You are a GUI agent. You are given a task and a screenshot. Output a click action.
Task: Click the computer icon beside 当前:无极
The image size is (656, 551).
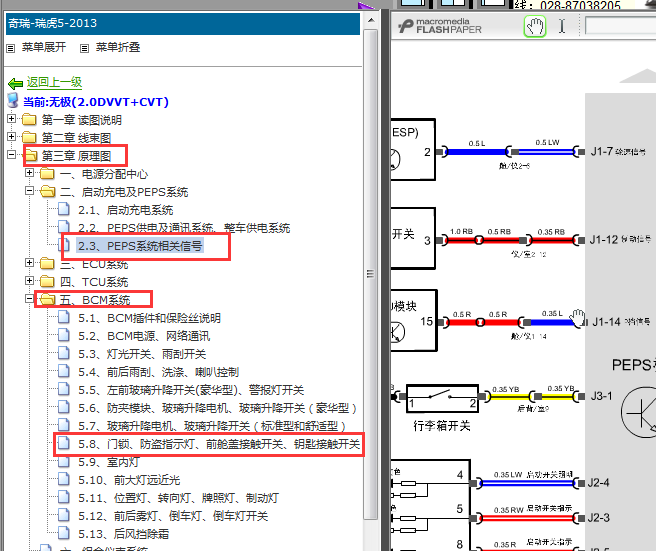click(x=13, y=101)
